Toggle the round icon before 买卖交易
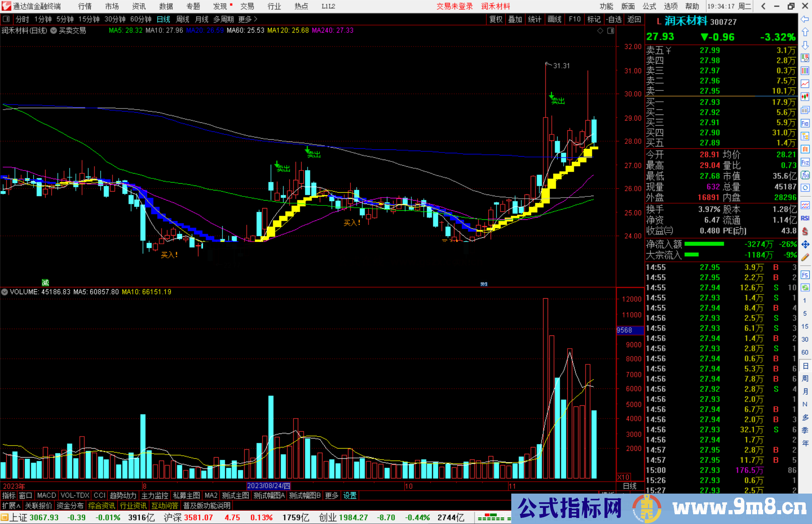The image size is (812, 524). click(x=54, y=30)
